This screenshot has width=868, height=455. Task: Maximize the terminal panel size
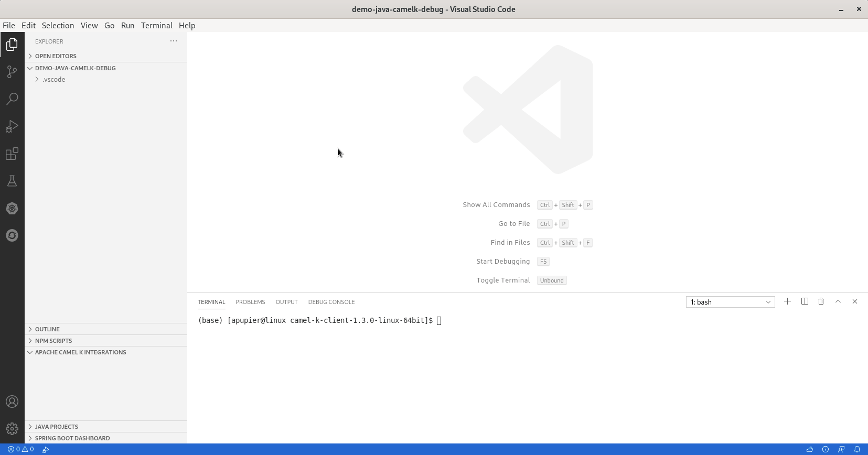click(838, 301)
